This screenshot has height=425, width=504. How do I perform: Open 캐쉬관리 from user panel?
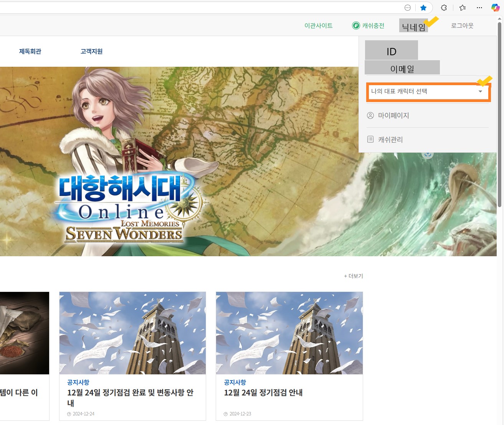390,140
